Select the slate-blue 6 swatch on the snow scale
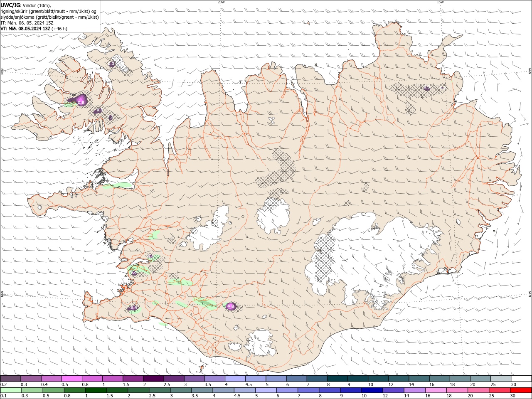Screen dimensions: 532x399 (296, 379)
